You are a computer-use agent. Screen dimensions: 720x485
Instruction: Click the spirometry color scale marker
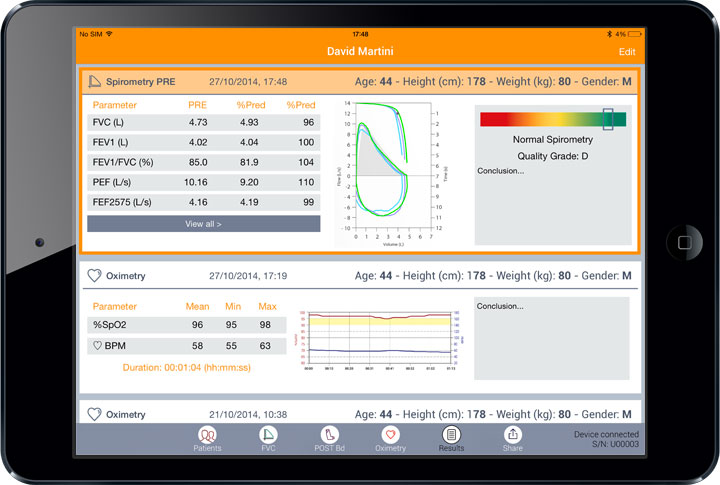(x=608, y=119)
